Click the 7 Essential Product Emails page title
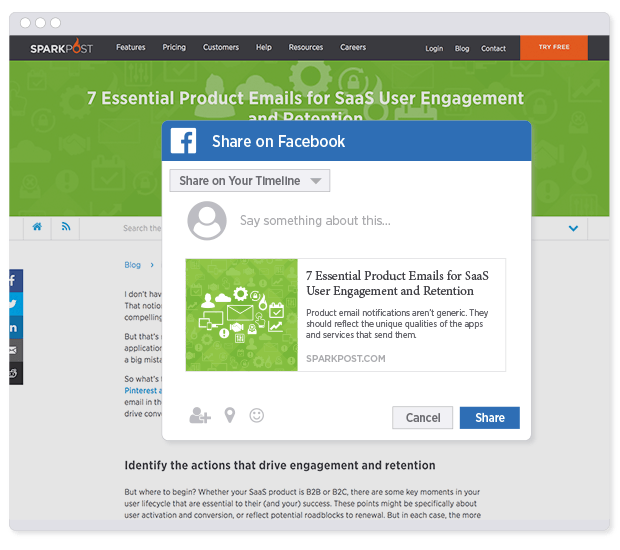This screenshot has width=620, height=550. click(x=305, y=105)
